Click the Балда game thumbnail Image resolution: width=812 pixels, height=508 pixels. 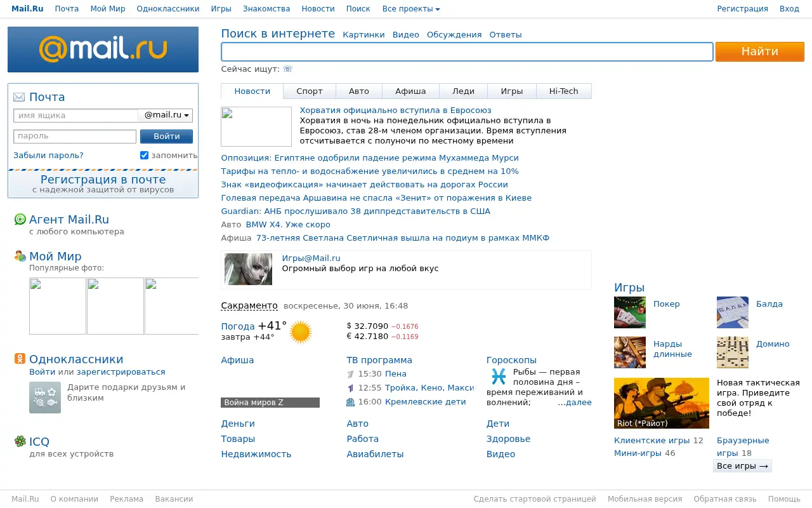click(733, 312)
